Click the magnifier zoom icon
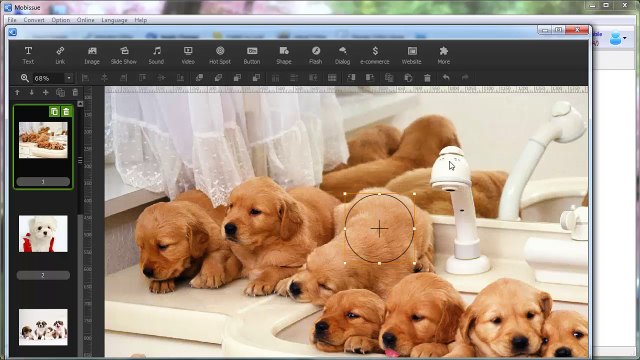Image resolution: width=640 pixels, height=360 pixels. [x=24, y=78]
